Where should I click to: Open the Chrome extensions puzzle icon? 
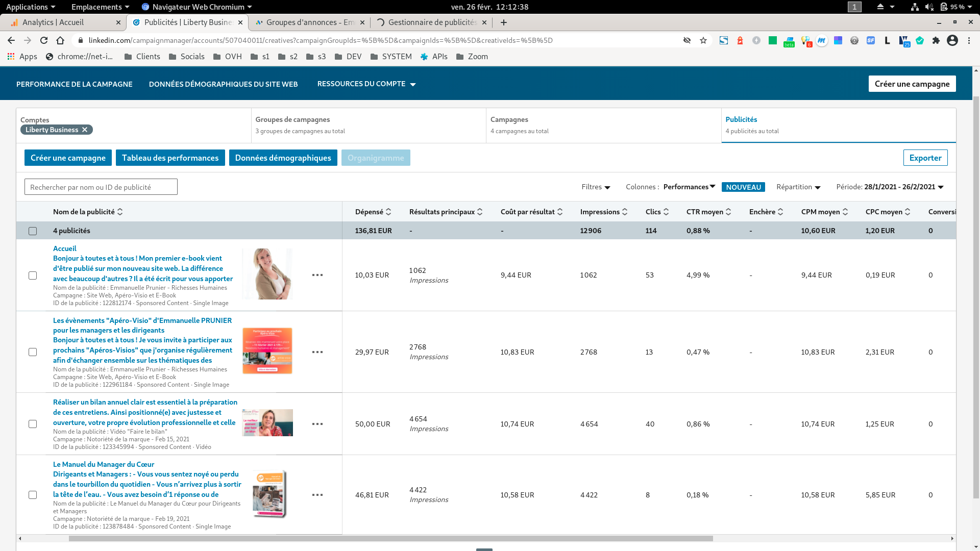[936, 40]
